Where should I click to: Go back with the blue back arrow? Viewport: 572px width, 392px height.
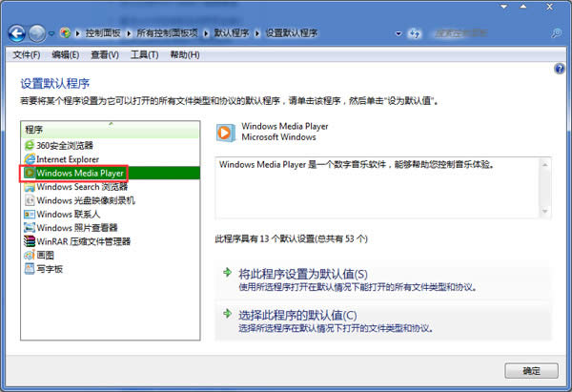[x=16, y=33]
